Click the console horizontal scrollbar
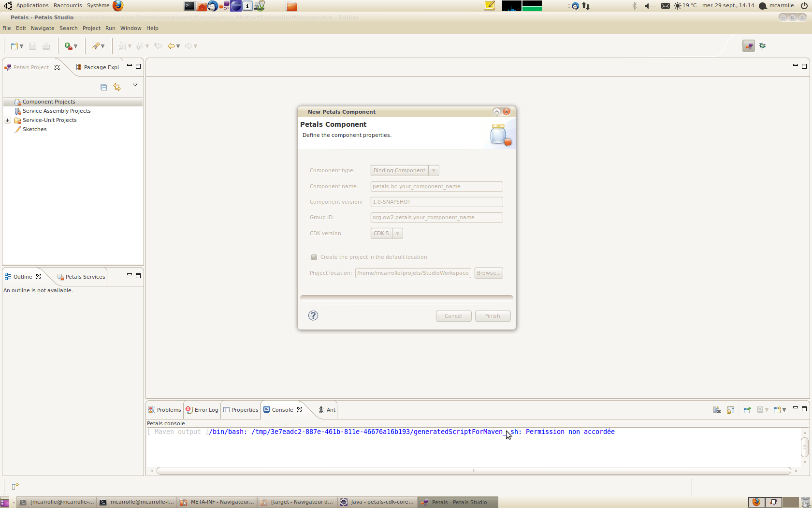Screen dimensions: 812x508 click(474, 471)
